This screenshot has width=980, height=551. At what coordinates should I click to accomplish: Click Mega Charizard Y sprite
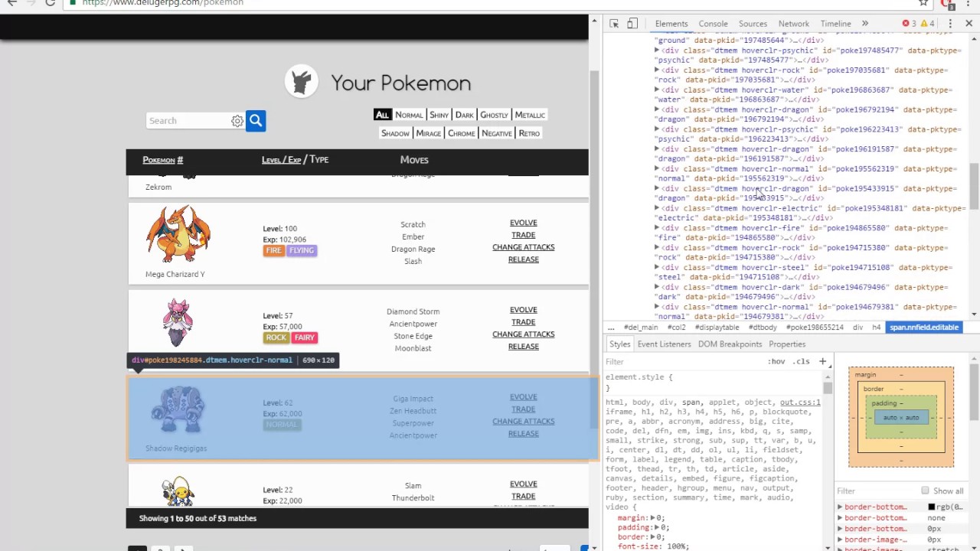[178, 234]
